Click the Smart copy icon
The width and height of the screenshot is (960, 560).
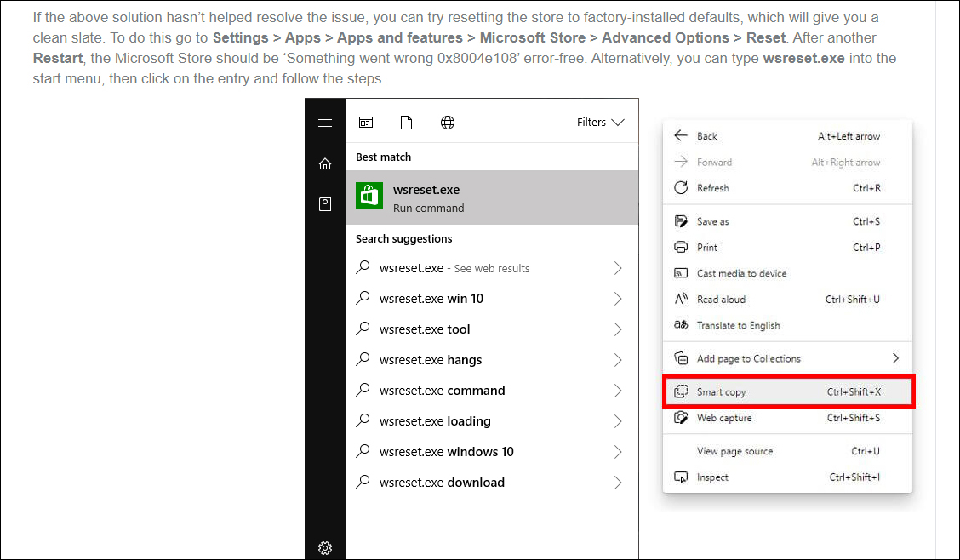click(x=681, y=391)
